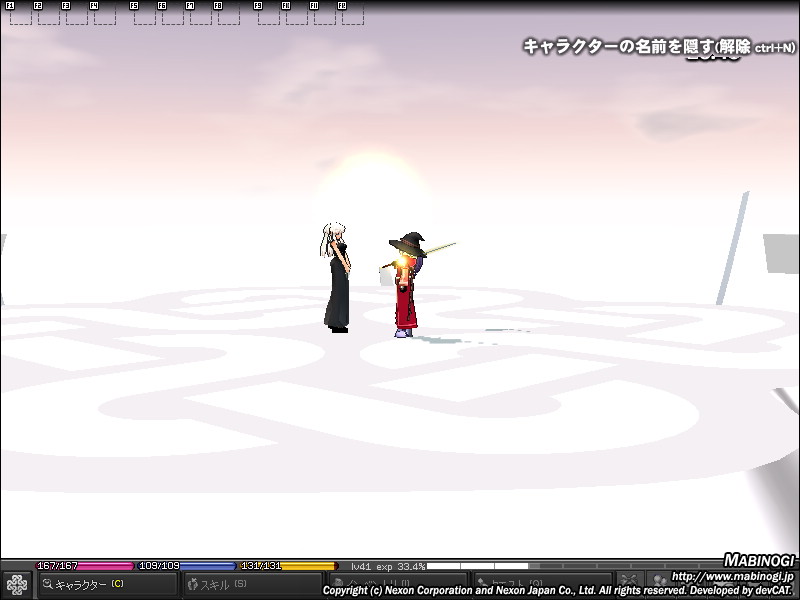Click the yellow stamina bar 131/131
The image size is (800, 600).
288,566
